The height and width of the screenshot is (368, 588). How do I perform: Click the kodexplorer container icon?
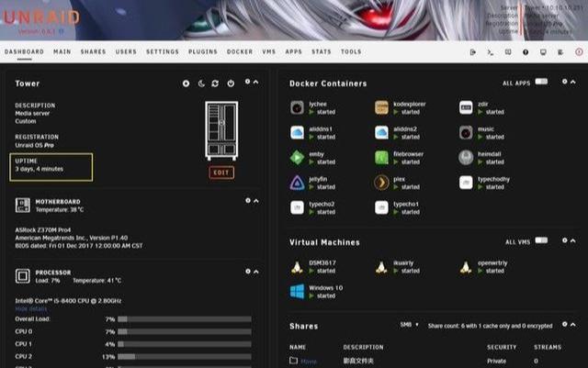pos(381,107)
